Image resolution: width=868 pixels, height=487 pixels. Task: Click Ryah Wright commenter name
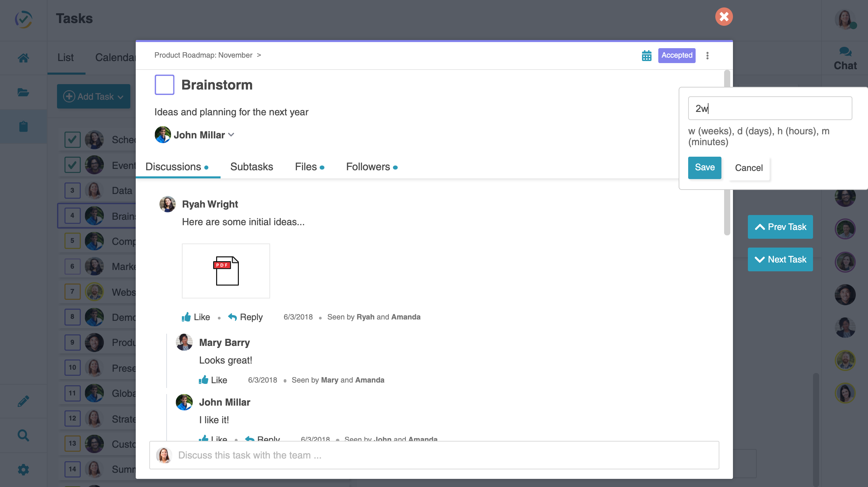[210, 204]
